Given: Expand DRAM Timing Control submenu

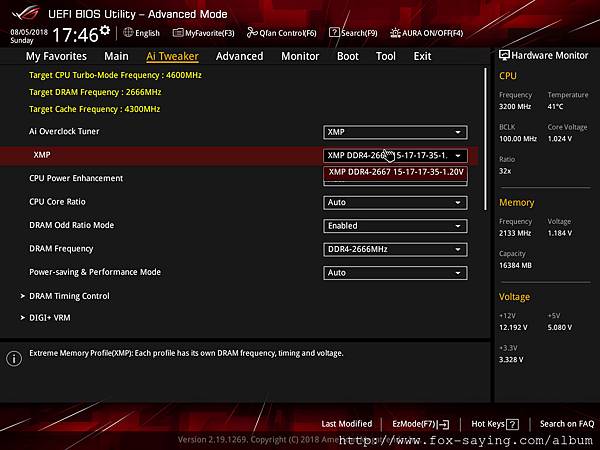Looking at the screenshot, I should point(69,296).
